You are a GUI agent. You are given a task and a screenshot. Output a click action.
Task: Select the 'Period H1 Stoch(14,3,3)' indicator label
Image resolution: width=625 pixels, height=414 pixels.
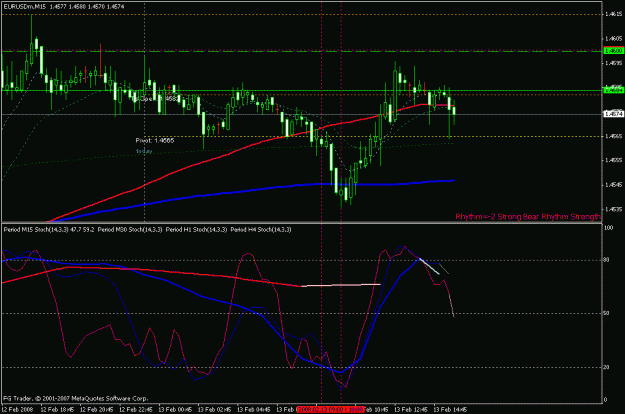tap(197, 230)
